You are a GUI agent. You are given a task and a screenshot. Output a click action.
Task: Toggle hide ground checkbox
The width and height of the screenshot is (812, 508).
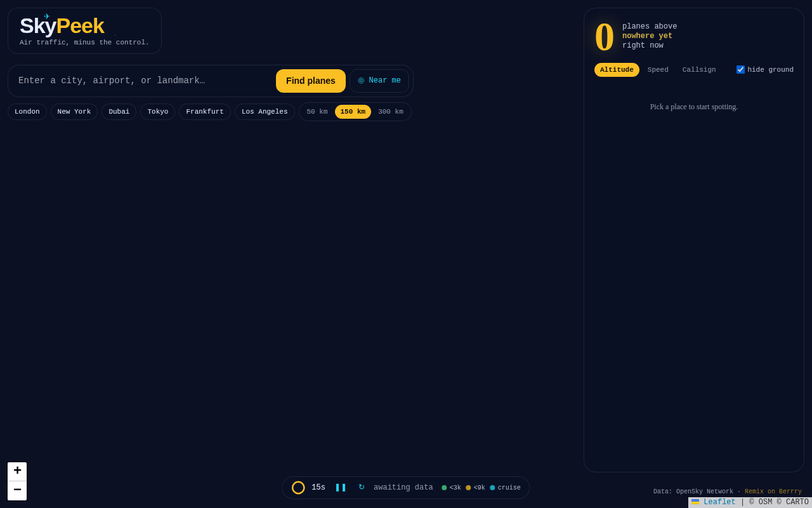[740, 70]
